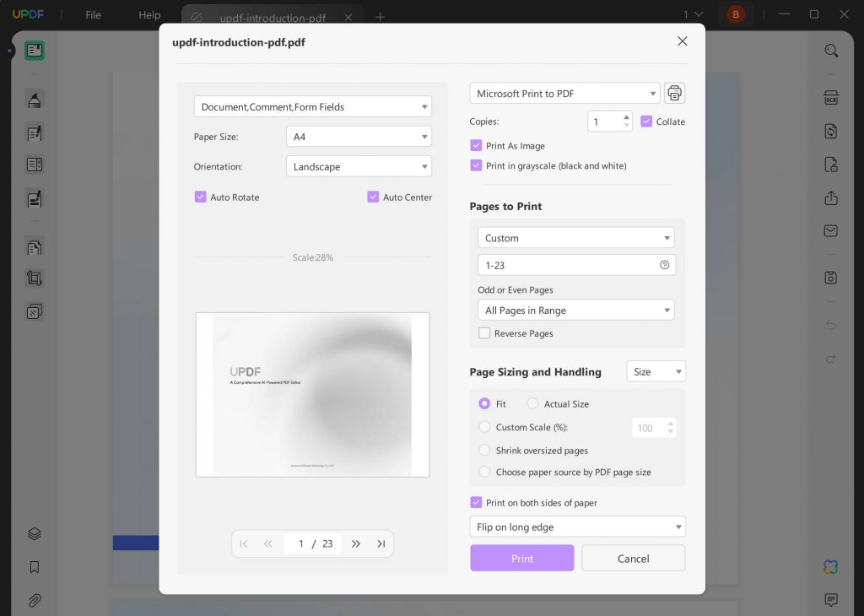
Task: Open the Paper Size A4 dropdown
Action: (x=359, y=136)
